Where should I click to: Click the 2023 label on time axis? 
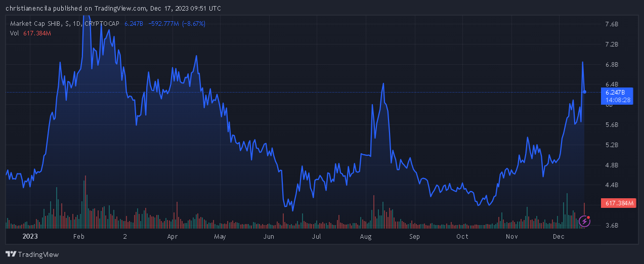[x=31, y=237]
